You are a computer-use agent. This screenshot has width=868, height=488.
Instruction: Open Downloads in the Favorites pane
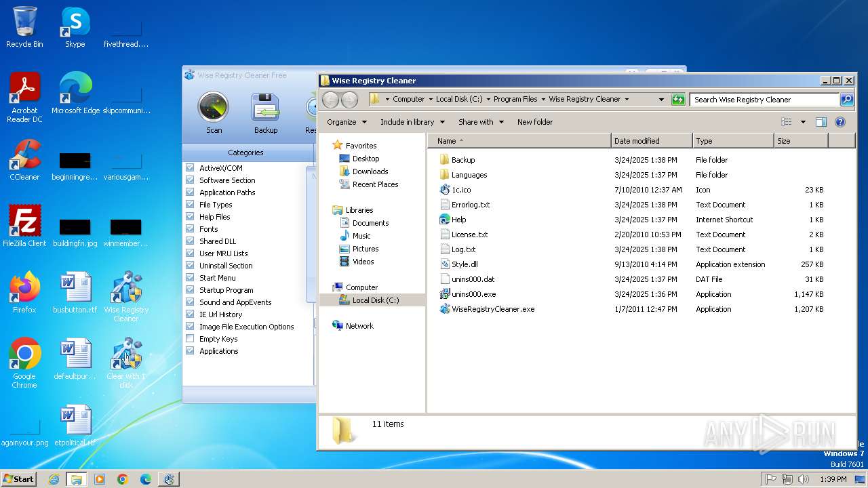(370, 171)
